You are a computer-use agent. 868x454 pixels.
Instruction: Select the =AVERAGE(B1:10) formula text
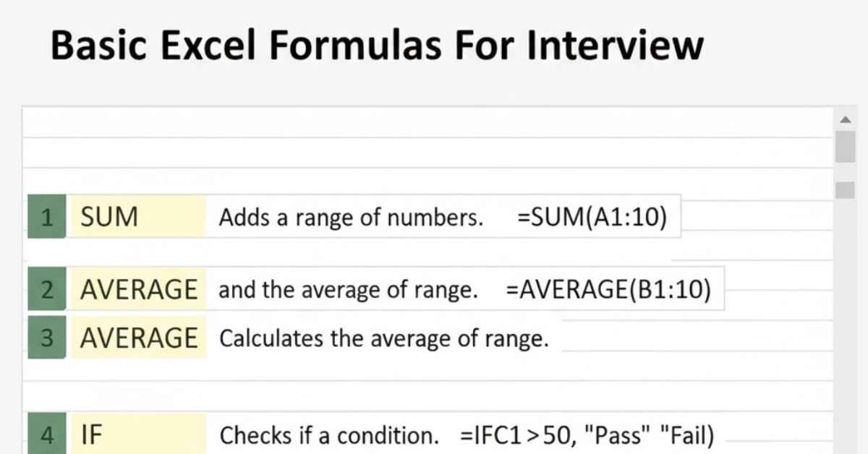[x=608, y=290]
